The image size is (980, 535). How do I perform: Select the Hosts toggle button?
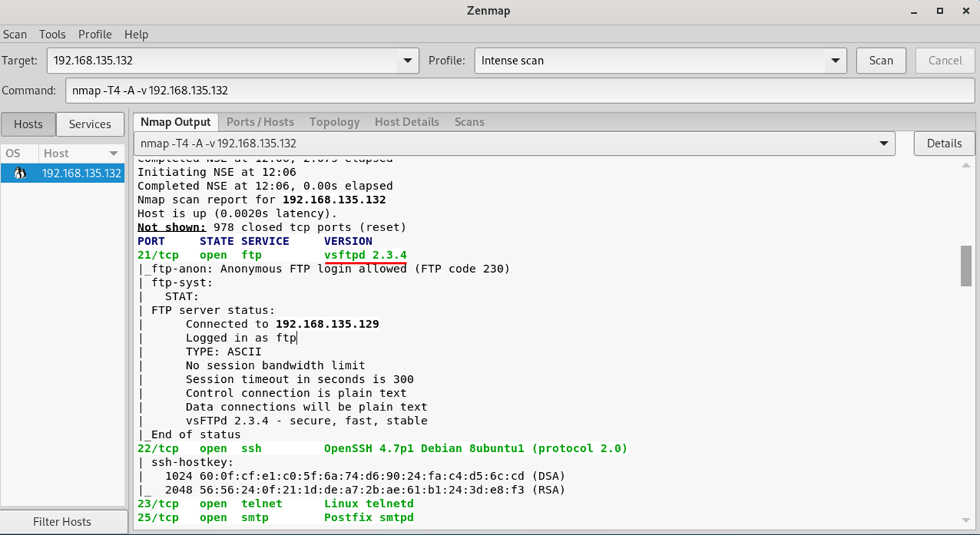(28, 124)
